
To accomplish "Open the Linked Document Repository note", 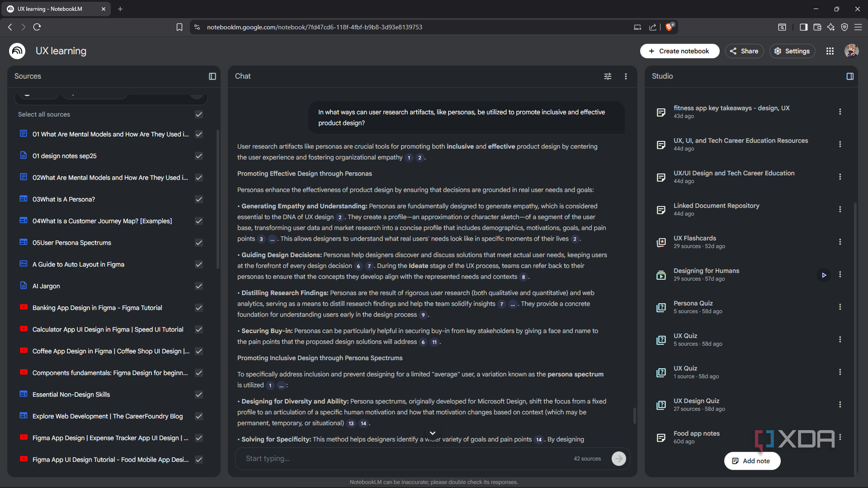I will (716, 206).
